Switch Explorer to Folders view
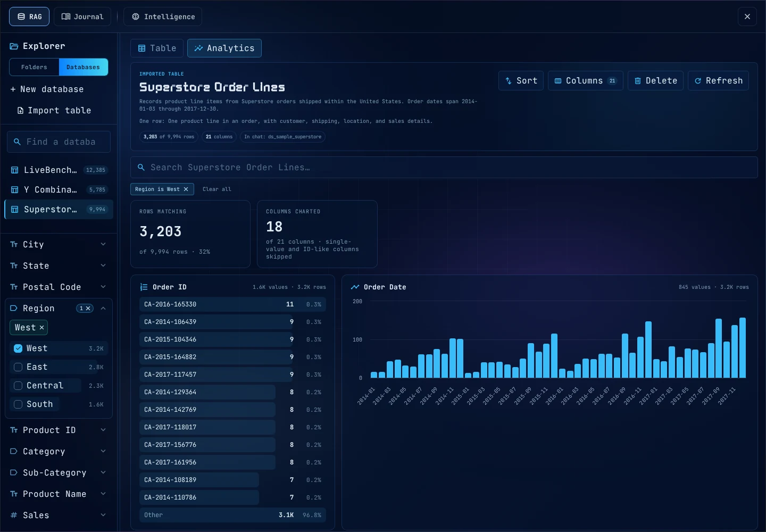766x532 pixels. (x=34, y=67)
